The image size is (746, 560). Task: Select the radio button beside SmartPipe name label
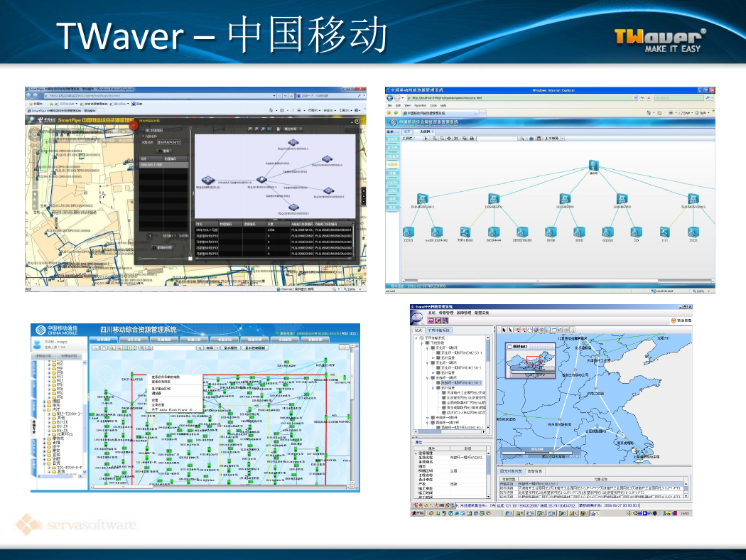point(144,136)
